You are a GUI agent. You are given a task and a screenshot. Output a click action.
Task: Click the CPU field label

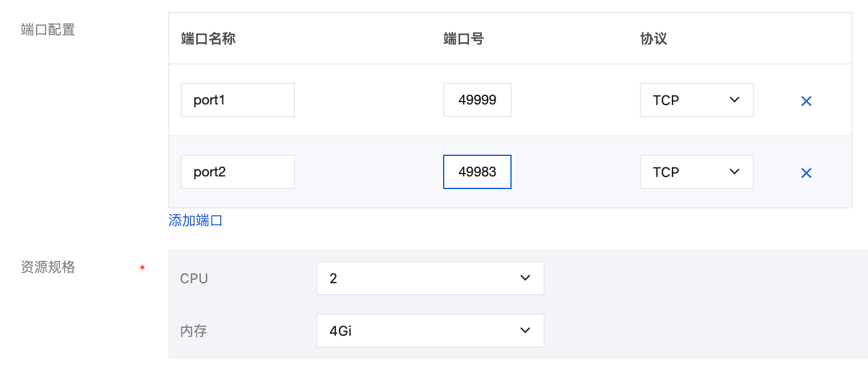click(x=194, y=279)
